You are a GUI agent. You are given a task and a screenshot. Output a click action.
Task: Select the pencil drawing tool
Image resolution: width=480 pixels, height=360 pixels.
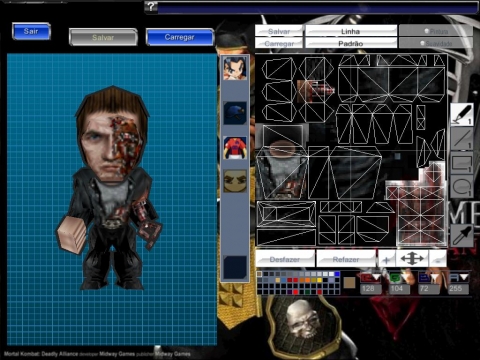[x=462, y=114]
